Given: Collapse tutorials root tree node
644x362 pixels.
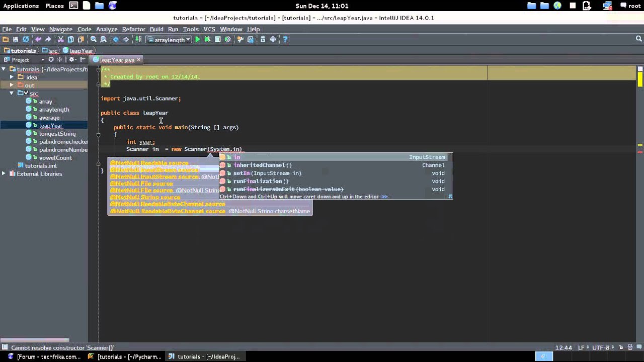Looking at the screenshot, I should click(4, 69).
